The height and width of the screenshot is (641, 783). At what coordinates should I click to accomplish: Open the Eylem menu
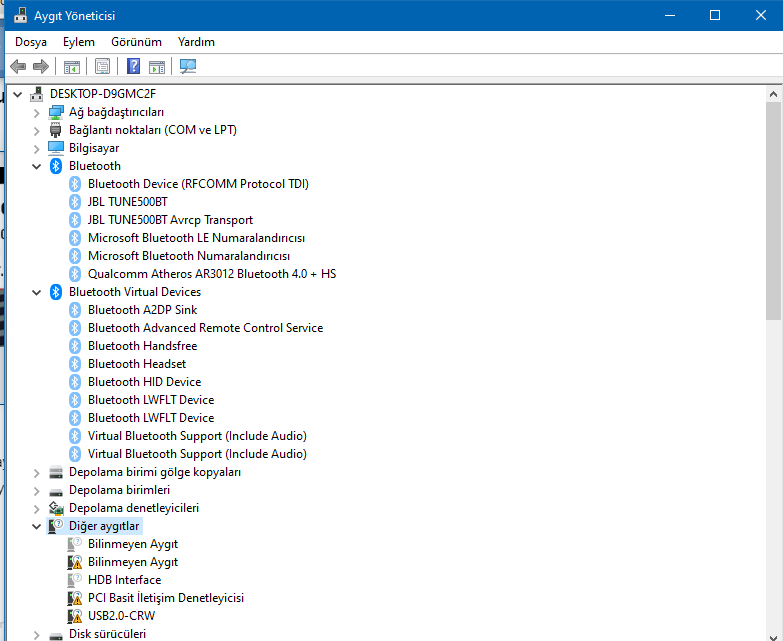(x=78, y=42)
